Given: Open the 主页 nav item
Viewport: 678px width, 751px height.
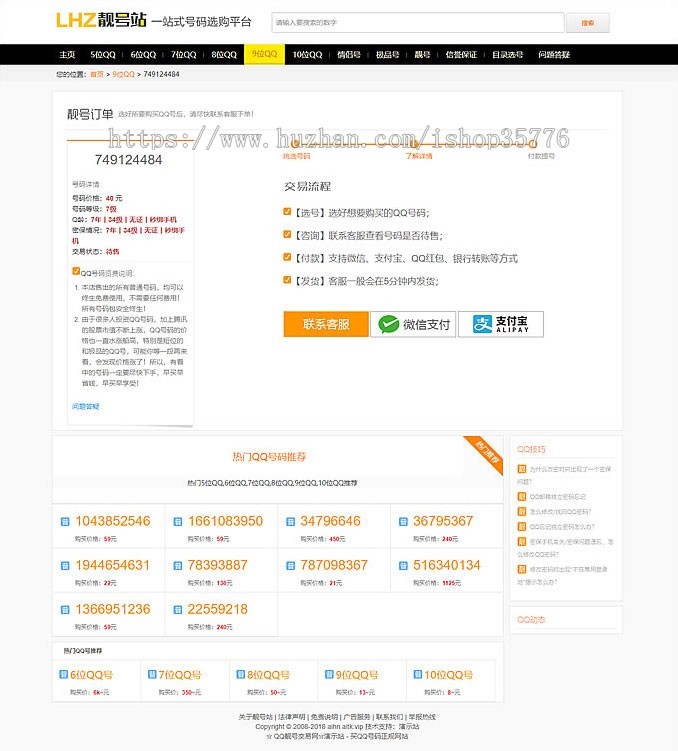Looking at the screenshot, I should (67, 55).
